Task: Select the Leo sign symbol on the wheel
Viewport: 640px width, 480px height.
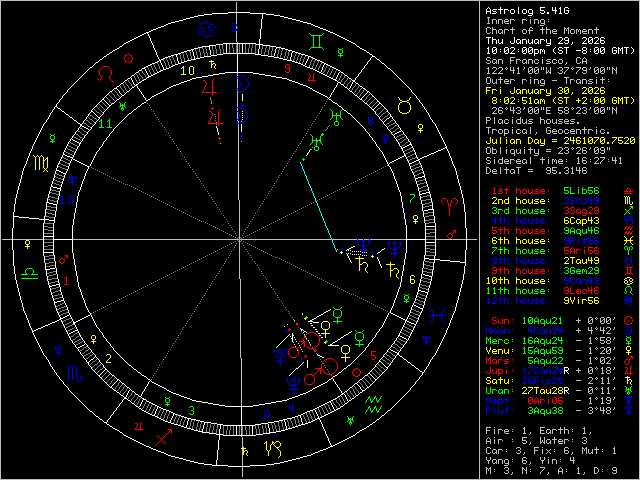Action: 105,72
